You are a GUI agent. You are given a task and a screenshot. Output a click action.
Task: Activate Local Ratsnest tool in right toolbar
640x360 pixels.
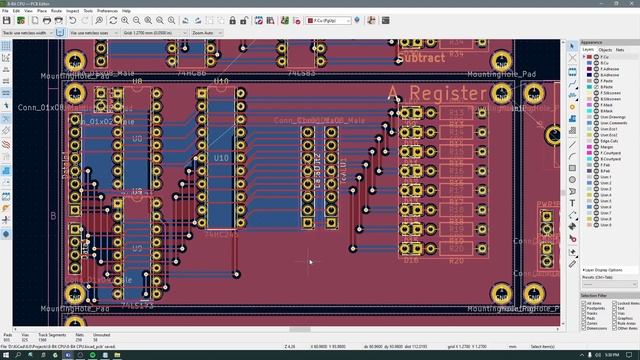572,58
